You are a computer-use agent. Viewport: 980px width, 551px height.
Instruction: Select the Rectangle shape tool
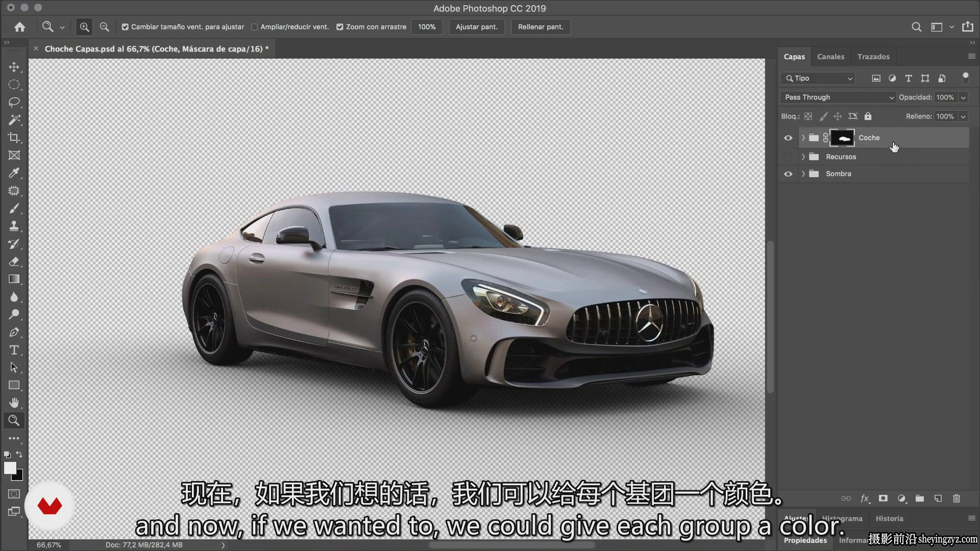(x=14, y=385)
